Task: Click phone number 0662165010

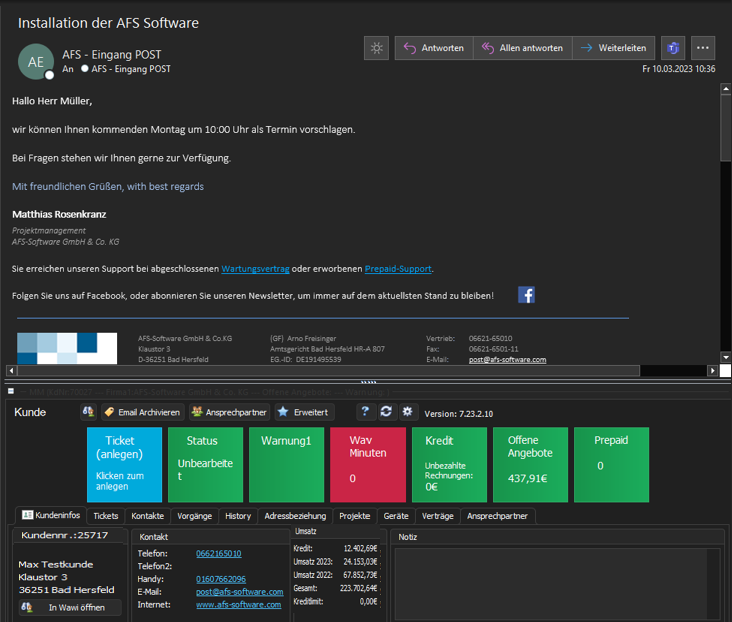Action: point(218,554)
